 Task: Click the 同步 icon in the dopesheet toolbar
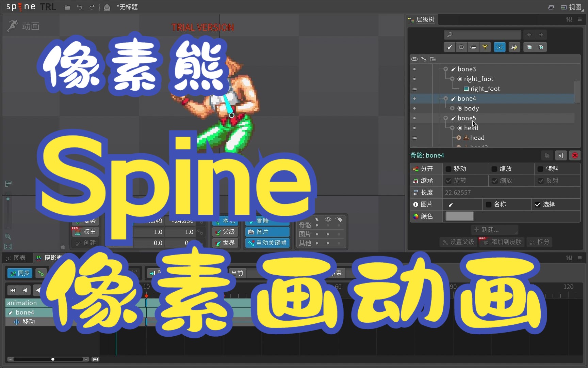click(x=19, y=273)
